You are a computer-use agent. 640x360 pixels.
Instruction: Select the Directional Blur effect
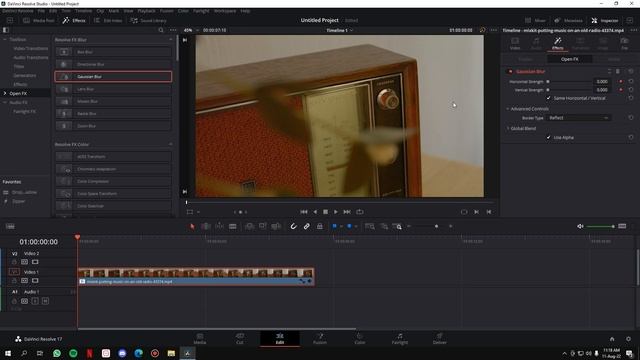(x=113, y=64)
